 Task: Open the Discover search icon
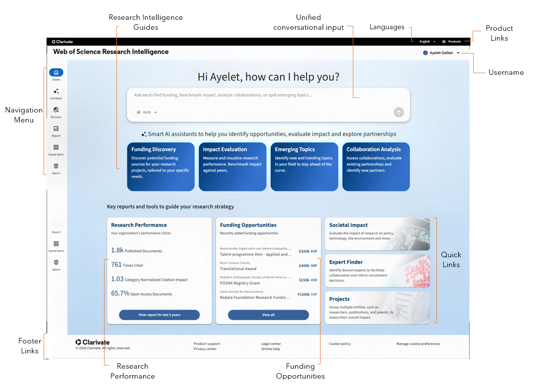pos(56,110)
